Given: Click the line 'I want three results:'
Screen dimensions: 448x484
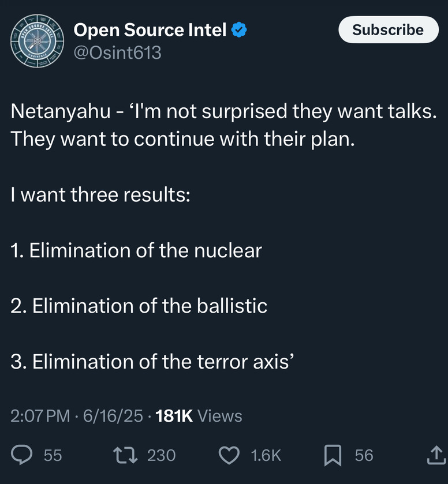Looking at the screenshot, I should [x=100, y=195].
